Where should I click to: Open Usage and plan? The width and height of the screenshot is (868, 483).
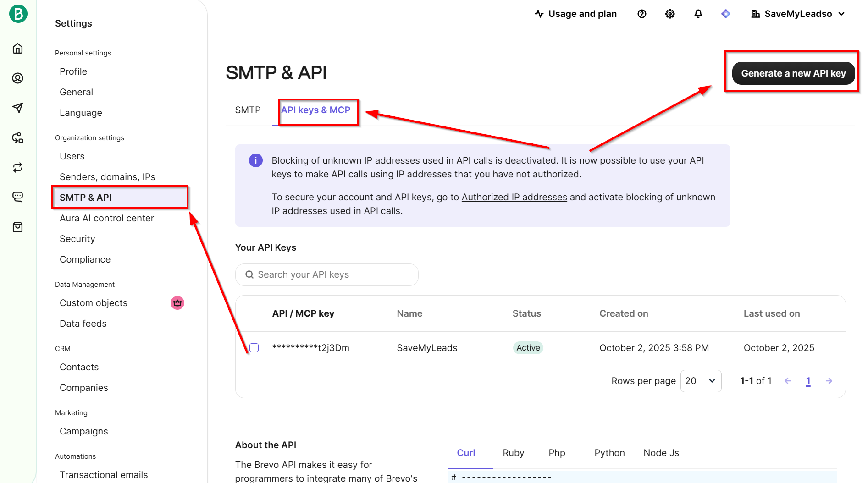pos(576,14)
